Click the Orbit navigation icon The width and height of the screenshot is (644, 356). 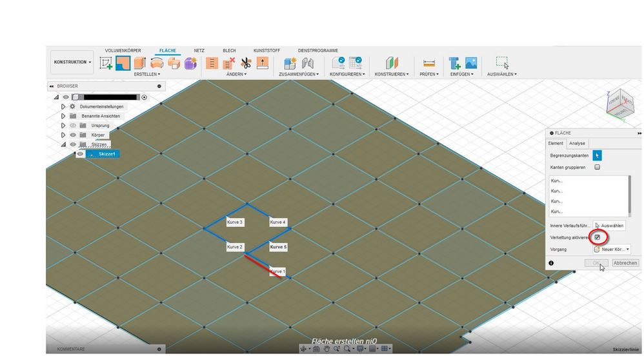coord(304,349)
